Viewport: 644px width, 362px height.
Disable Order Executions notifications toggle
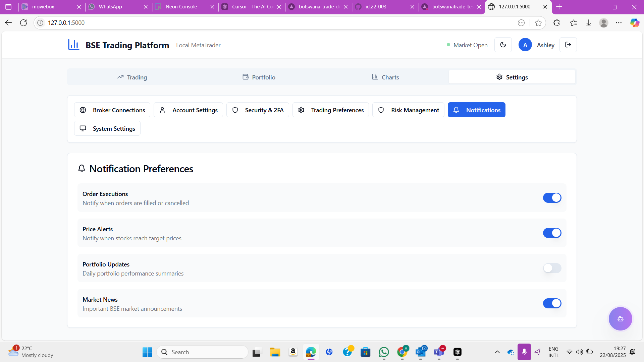(x=552, y=198)
